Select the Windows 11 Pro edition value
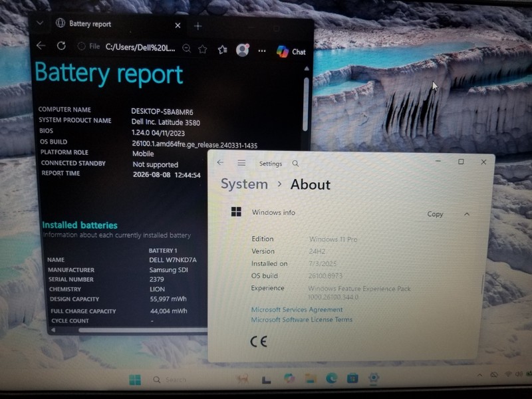 point(333,239)
